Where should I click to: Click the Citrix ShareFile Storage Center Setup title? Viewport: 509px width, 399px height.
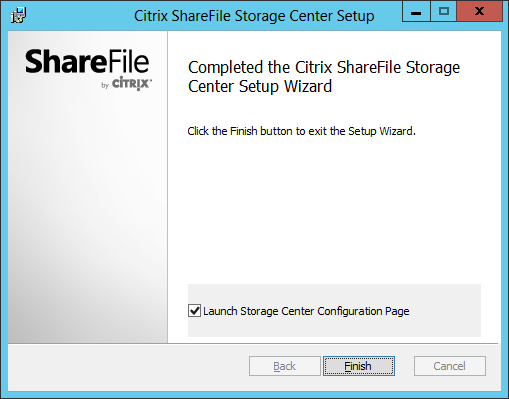(x=254, y=16)
